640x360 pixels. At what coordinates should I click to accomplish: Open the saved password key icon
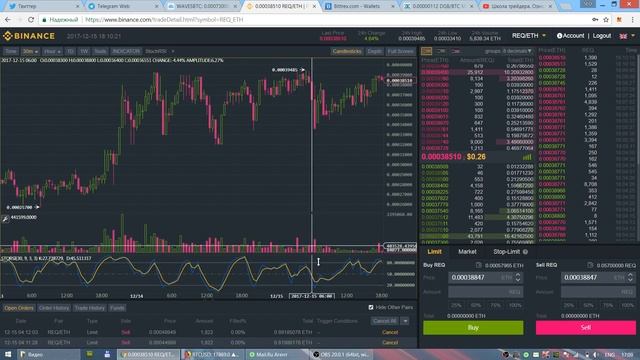[x=595, y=20]
